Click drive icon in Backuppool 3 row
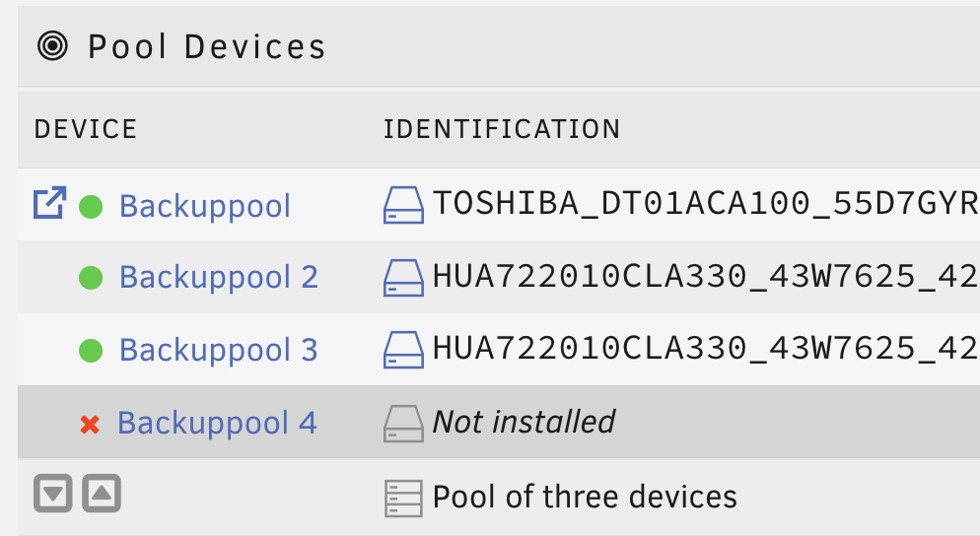 pos(403,350)
